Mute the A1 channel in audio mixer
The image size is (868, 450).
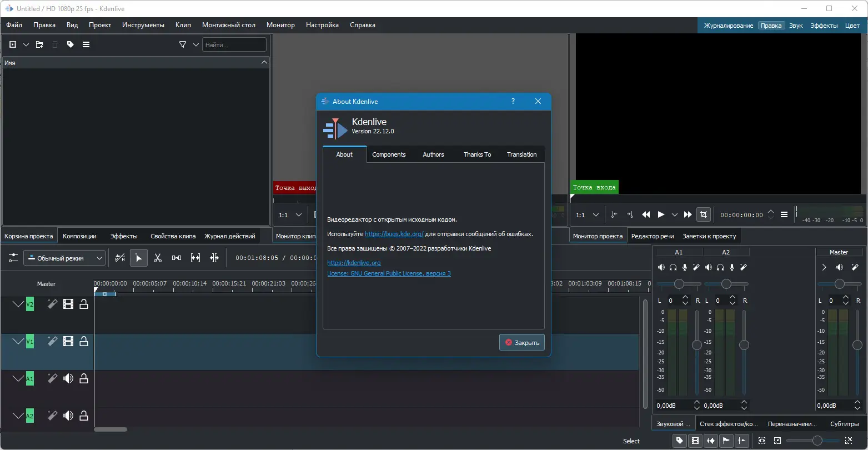[x=661, y=267]
